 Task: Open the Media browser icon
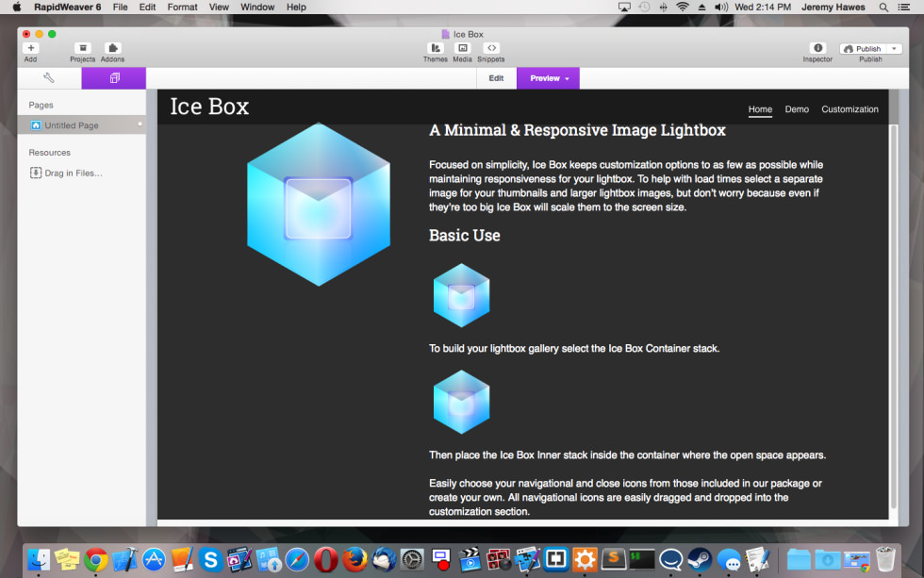click(463, 48)
